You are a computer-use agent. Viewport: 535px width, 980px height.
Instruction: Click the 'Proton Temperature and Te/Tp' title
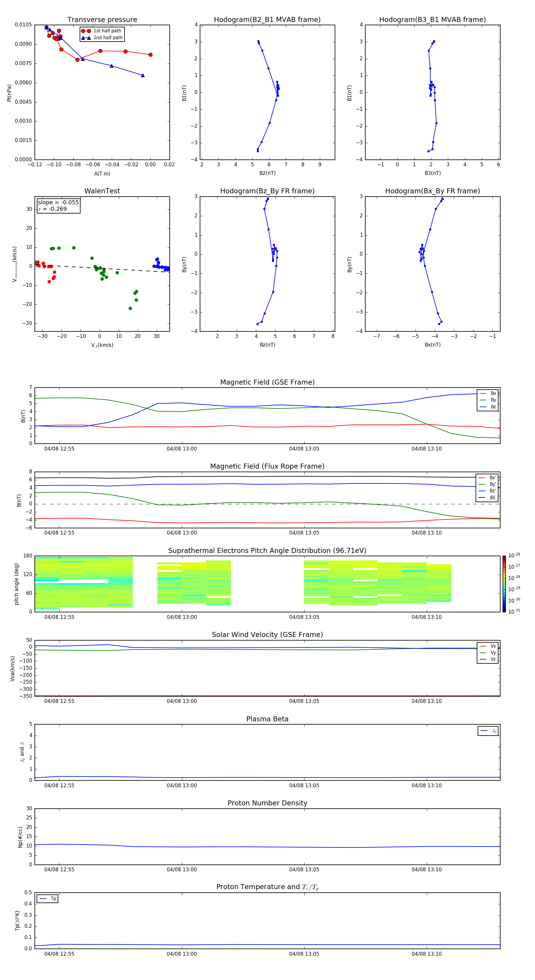click(x=267, y=887)
